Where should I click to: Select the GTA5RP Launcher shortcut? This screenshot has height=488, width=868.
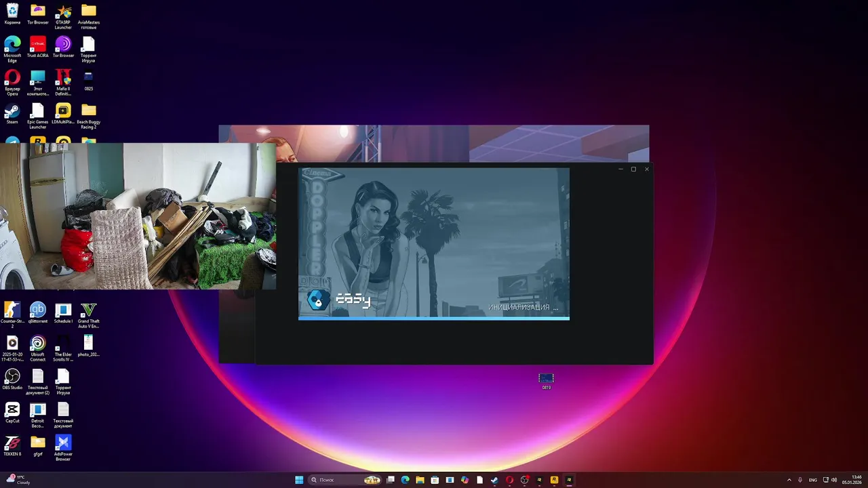(63, 16)
